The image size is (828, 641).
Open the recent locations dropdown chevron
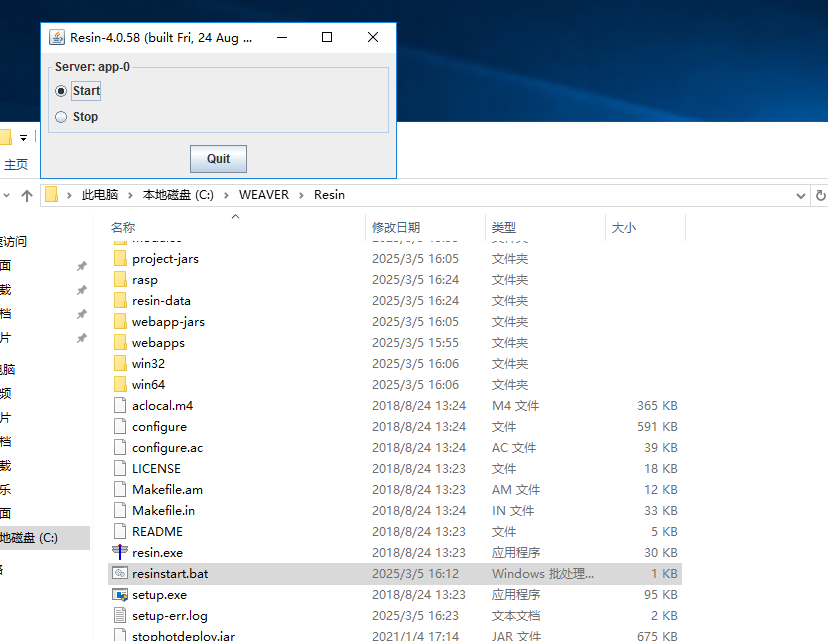pos(6,195)
